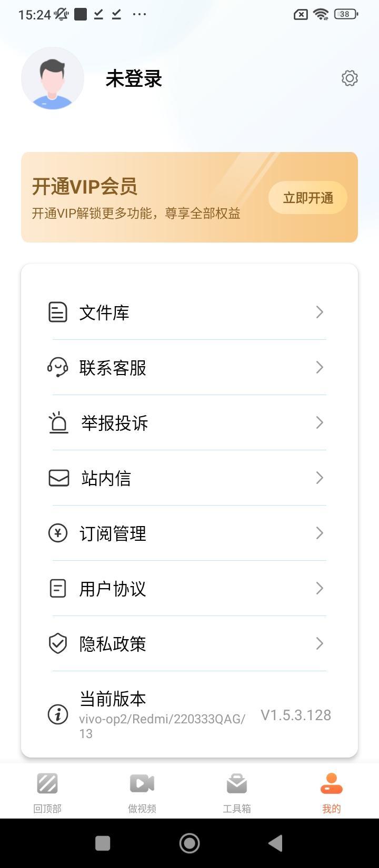The image size is (379, 868).
Task: Tap the 举报投诉 alarm icon
Action: (58, 422)
